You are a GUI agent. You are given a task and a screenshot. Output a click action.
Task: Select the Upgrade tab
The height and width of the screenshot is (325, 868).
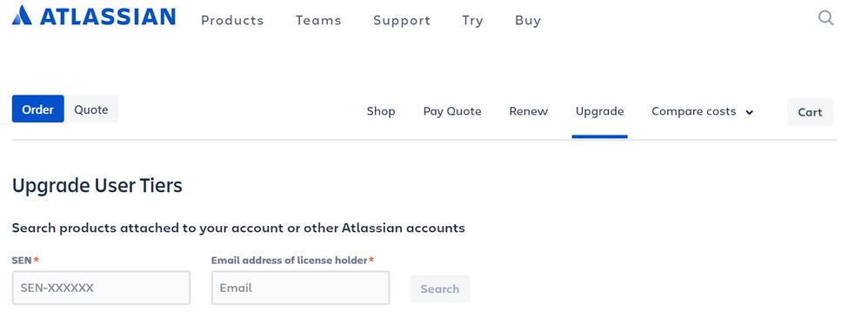599,111
